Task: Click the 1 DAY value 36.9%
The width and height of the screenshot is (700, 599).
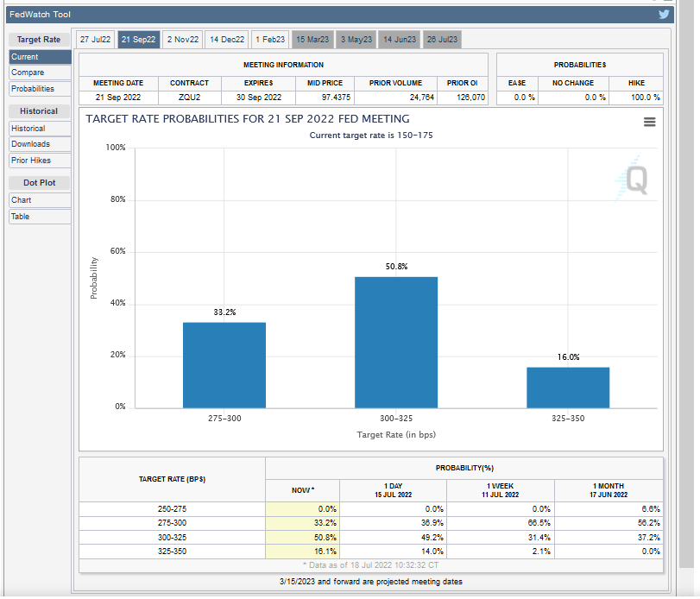Action: point(432,523)
